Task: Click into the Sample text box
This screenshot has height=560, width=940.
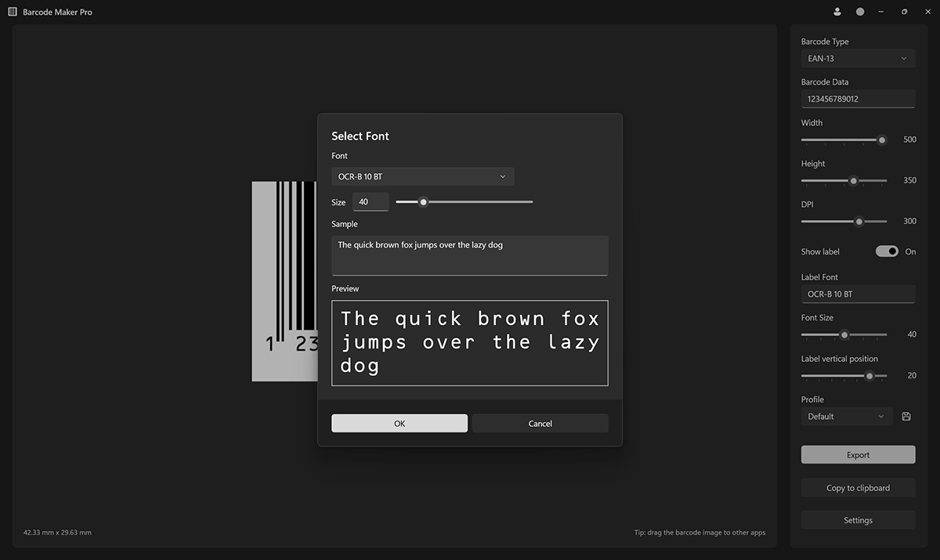Action: tap(470, 255)
